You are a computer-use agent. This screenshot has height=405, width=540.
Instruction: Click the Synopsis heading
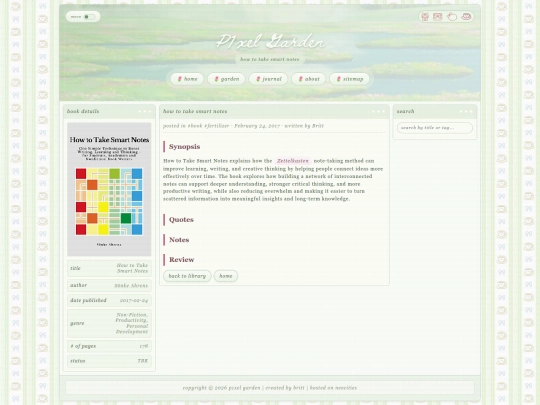point(184,147)
